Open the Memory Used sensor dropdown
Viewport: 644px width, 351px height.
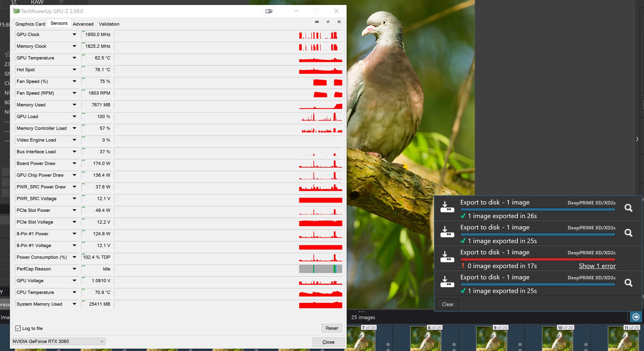coord(74,105)
